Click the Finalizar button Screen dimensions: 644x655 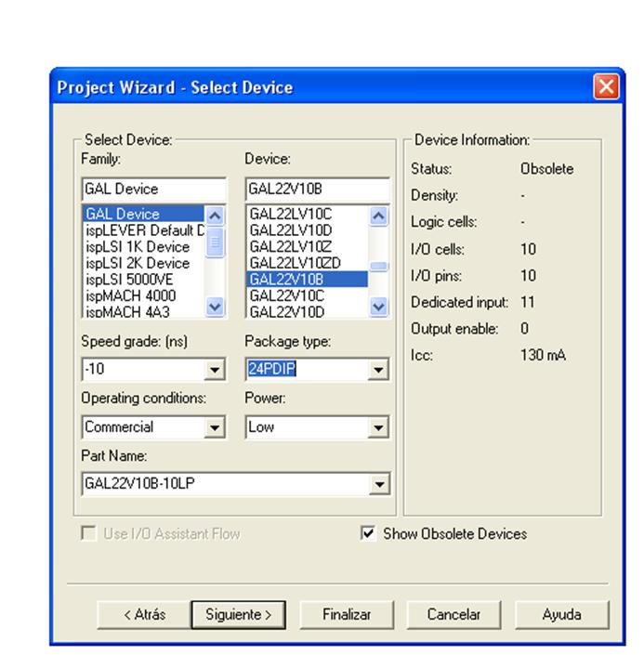point(347,614)
